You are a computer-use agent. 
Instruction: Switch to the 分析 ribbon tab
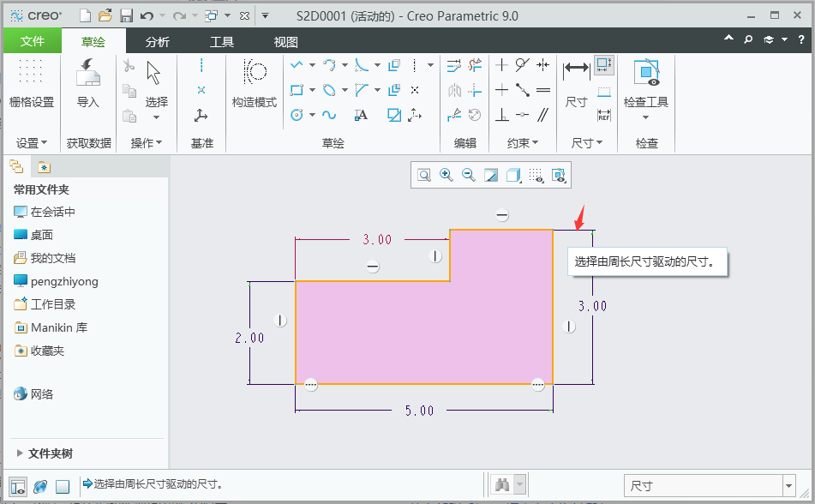[x=158, y=42]
